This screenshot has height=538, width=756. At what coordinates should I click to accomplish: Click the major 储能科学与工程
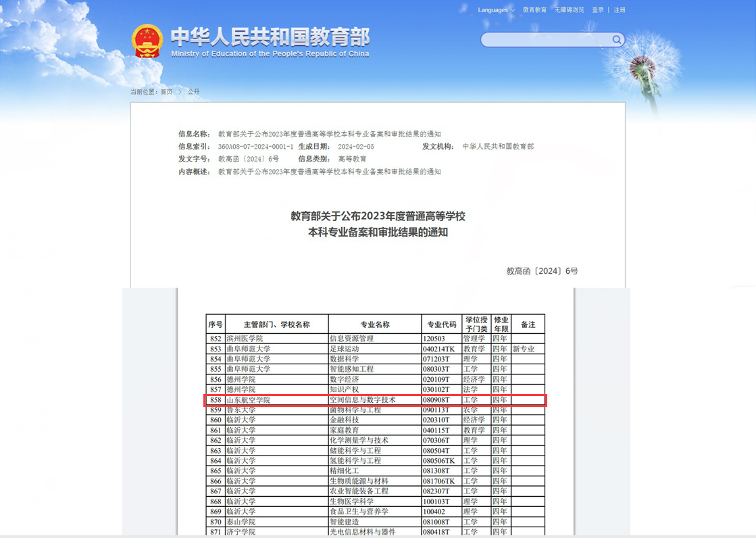(x=355, y=451)
